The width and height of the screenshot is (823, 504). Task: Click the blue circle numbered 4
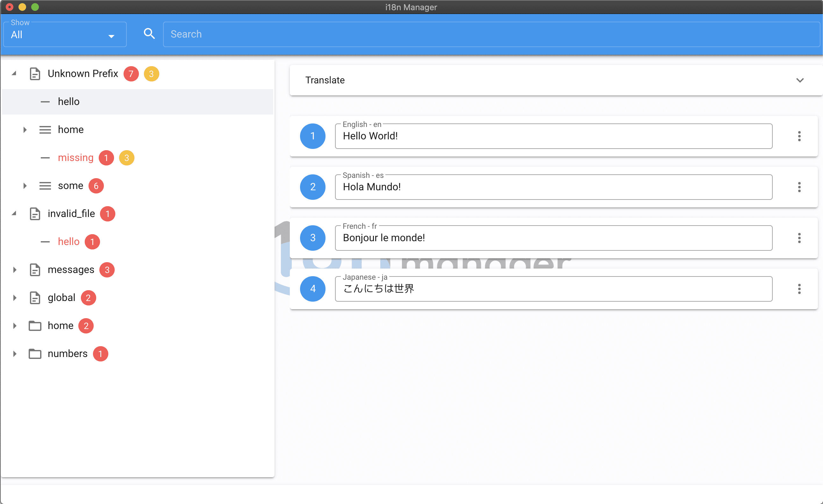click(x=313, y=289)
